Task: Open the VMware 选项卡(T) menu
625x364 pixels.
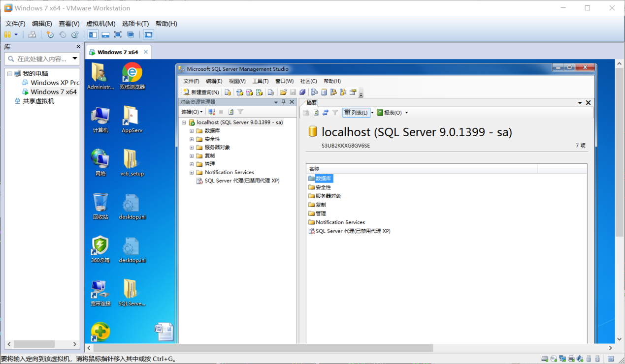Action: click(x=135, y=24)
